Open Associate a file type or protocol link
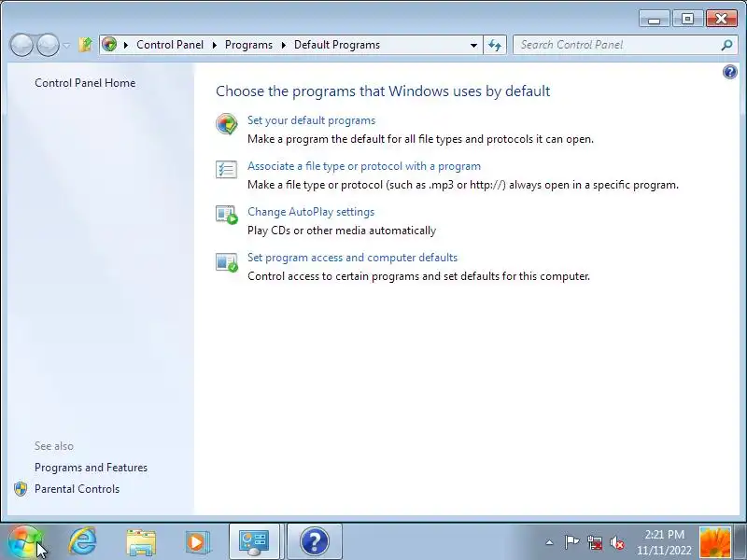The height and width of the screenshot is (560, 747). click(364, 166)
